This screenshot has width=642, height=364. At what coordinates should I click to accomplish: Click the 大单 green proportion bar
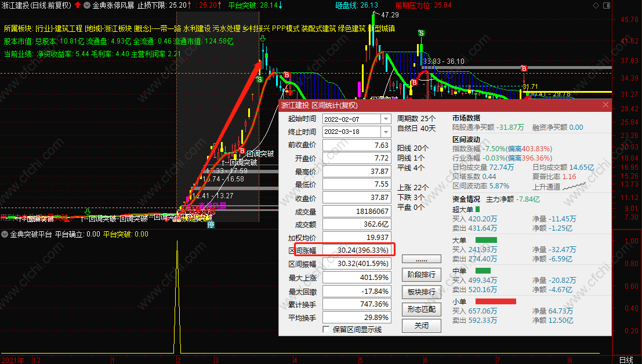click(x=486, y=240)
